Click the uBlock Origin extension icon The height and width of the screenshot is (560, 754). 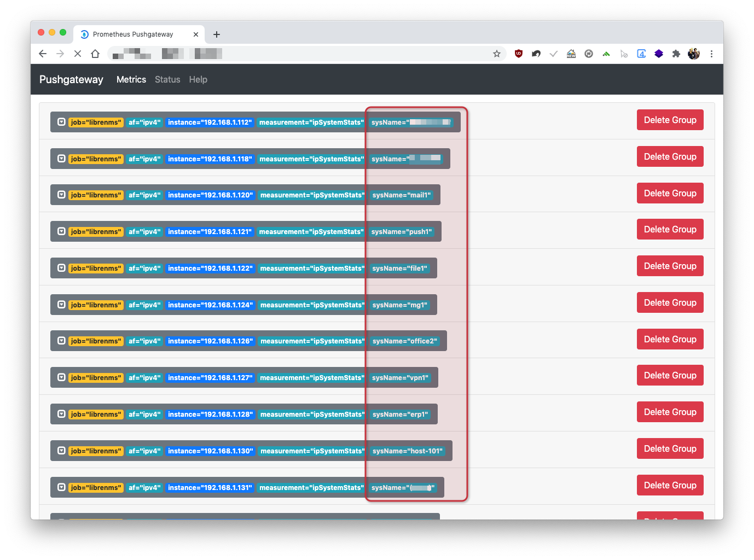pyautogui.click(x=518, y=54)
